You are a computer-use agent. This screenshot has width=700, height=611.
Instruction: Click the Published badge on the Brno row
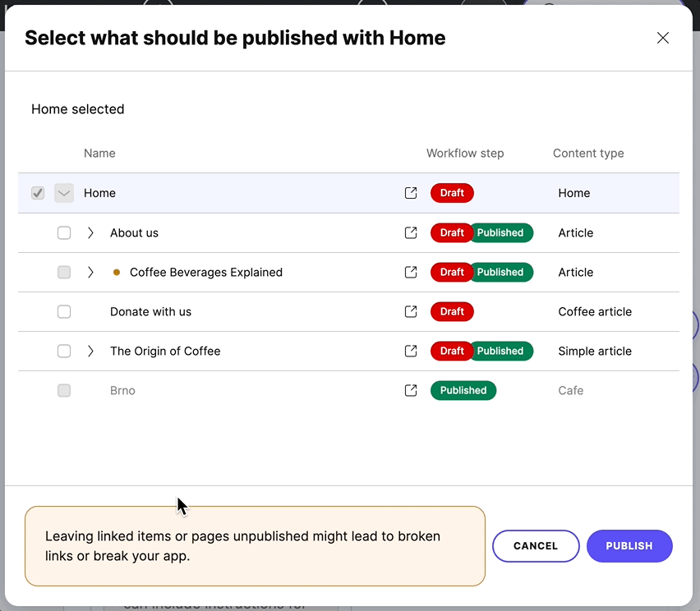click(x=463, y=390)
